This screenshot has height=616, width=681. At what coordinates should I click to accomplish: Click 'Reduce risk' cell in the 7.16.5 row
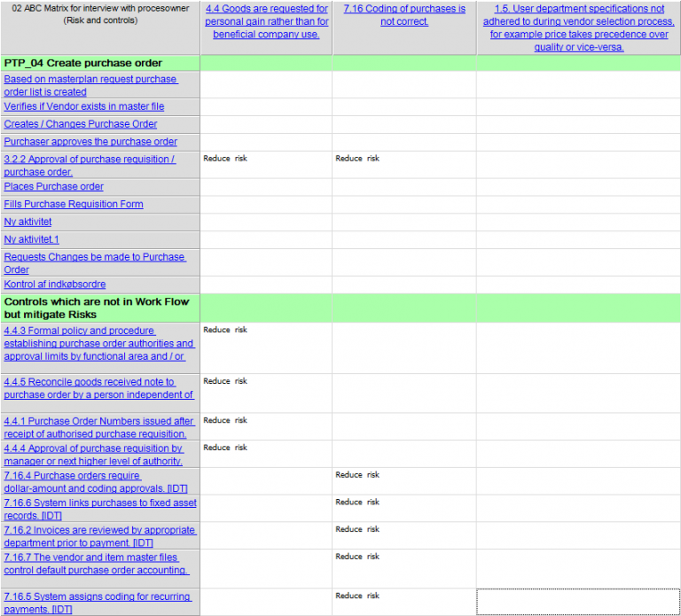click(404, 602)
